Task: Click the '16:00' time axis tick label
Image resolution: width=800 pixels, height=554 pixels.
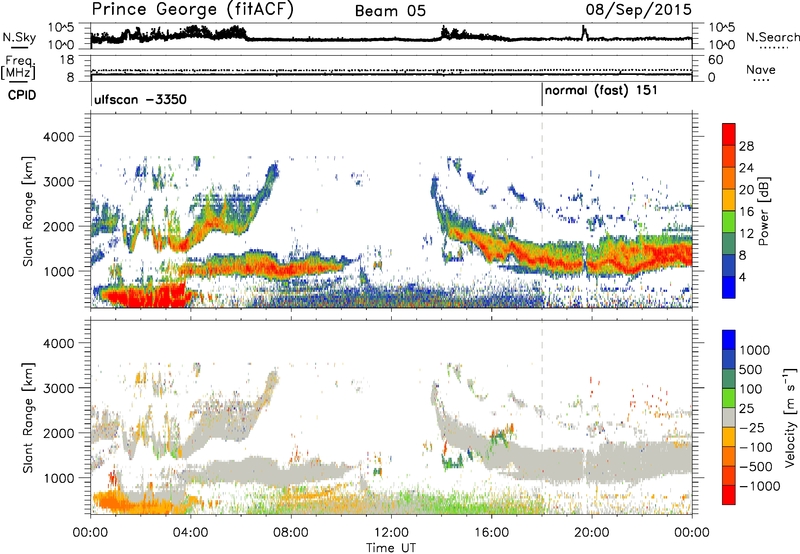Action: pos(491,533)
